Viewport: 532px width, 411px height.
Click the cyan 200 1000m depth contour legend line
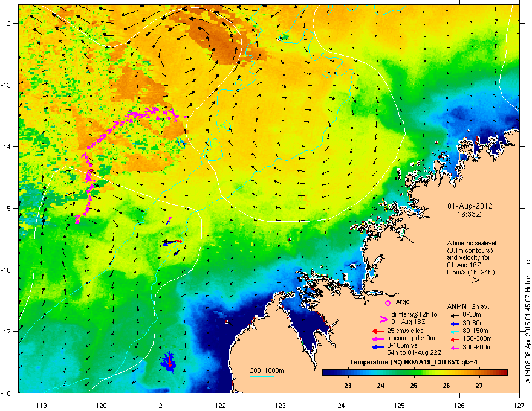(x=262, y=376)
